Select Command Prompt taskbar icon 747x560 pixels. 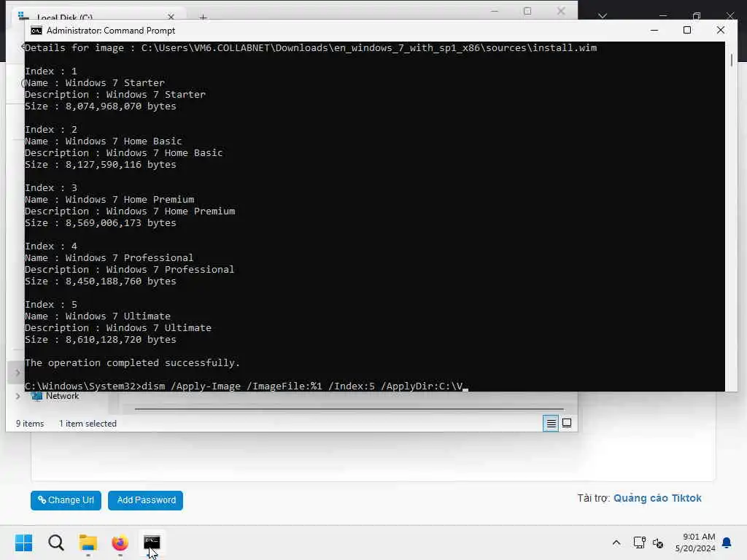152,542
